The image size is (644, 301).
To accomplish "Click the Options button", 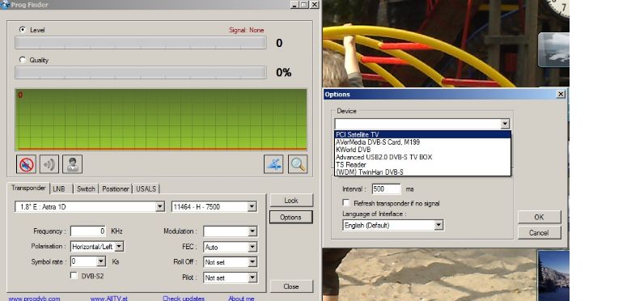I will point(290,217).
